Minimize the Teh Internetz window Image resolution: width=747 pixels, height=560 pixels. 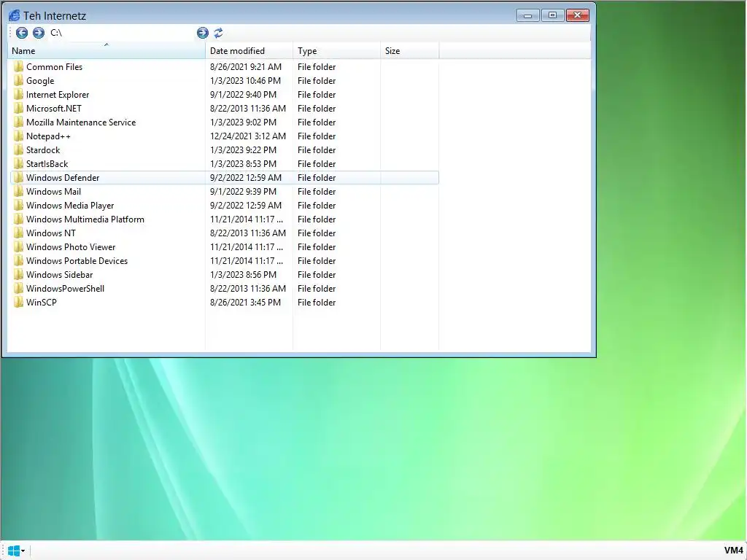(528, 15)
